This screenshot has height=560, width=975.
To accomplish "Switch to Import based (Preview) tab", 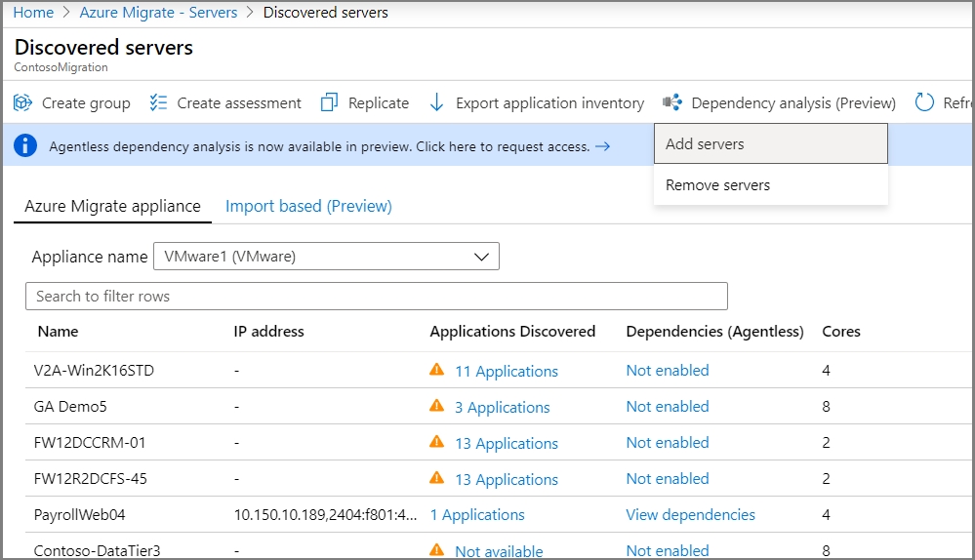I will 308,206.
